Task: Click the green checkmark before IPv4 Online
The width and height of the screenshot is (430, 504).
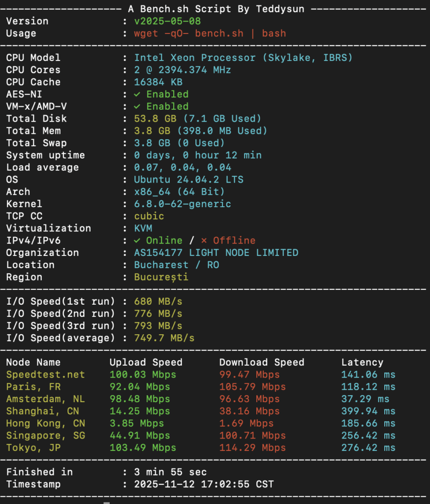Action: coord(137,241)
